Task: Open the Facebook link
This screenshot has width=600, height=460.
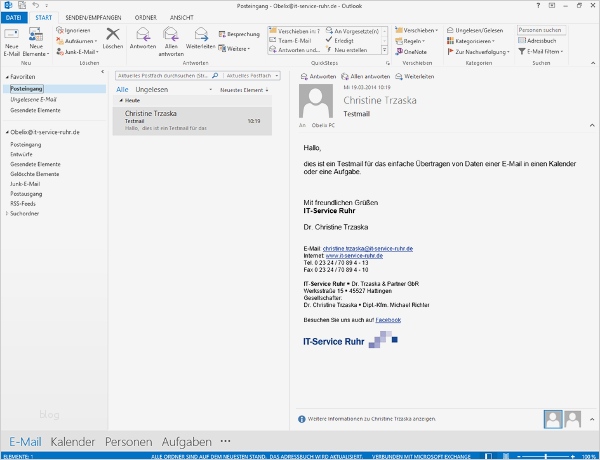Action: click(388, 320)
